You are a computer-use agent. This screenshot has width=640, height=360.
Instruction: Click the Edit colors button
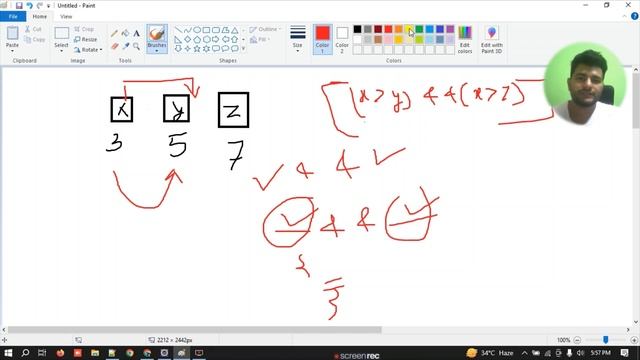[465, 40]
